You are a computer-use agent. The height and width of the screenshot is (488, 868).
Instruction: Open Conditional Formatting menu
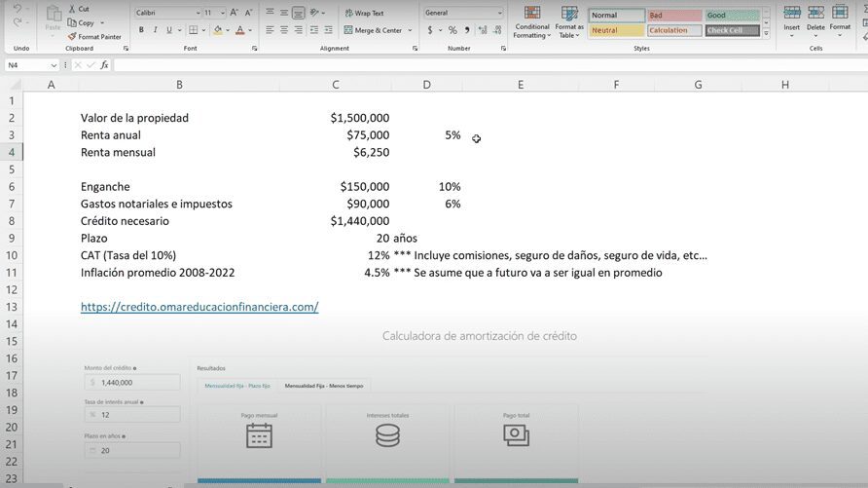(x=532, y=23)
